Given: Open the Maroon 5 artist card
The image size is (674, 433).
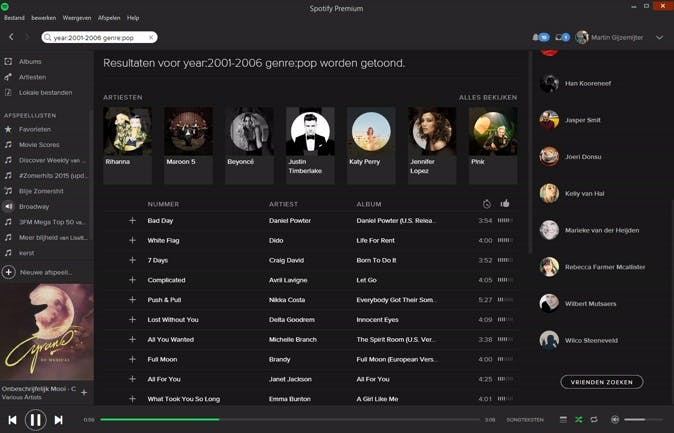Looking at the screenshot, I should 188,145.
